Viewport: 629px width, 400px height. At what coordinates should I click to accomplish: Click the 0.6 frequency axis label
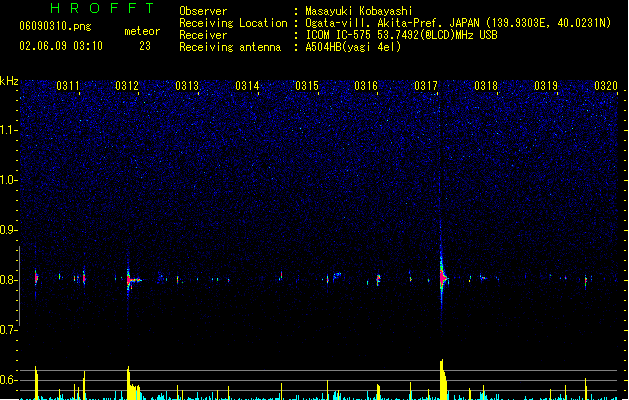[x=8, y=380]
